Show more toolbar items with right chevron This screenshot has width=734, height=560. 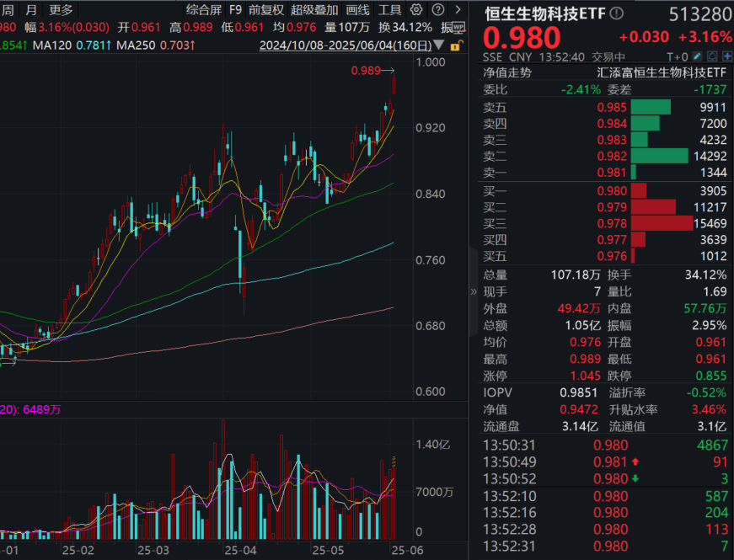458,9
